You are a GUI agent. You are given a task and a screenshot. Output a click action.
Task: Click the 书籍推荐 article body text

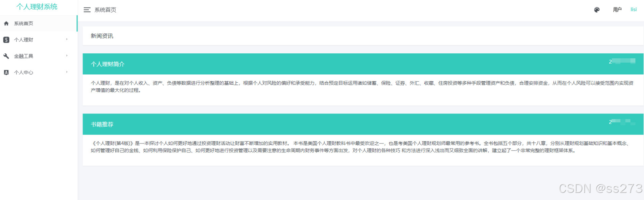(x=360, y=147)
